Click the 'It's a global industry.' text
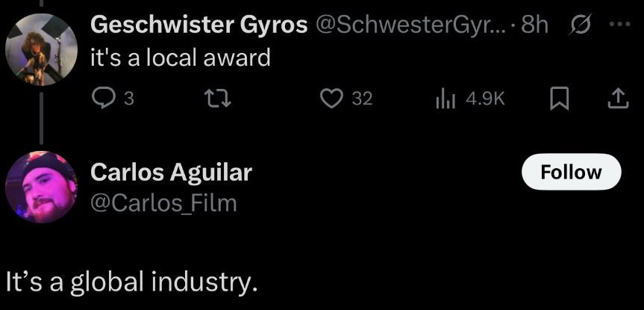 point(131,282)
